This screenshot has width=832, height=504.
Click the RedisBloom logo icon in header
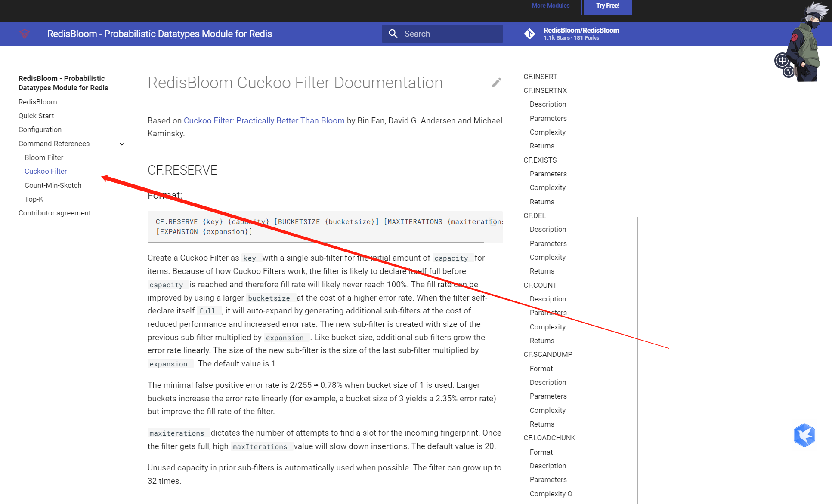click(25, 34)
